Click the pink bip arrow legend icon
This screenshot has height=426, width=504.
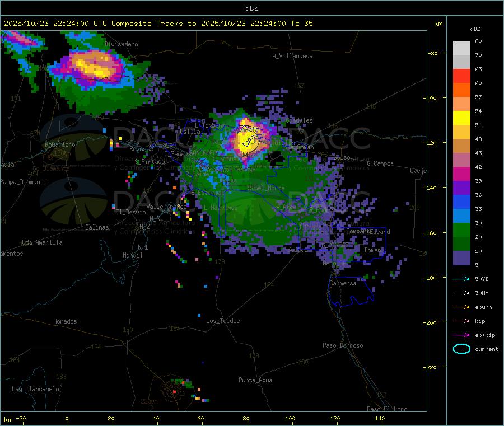[461, 321]
